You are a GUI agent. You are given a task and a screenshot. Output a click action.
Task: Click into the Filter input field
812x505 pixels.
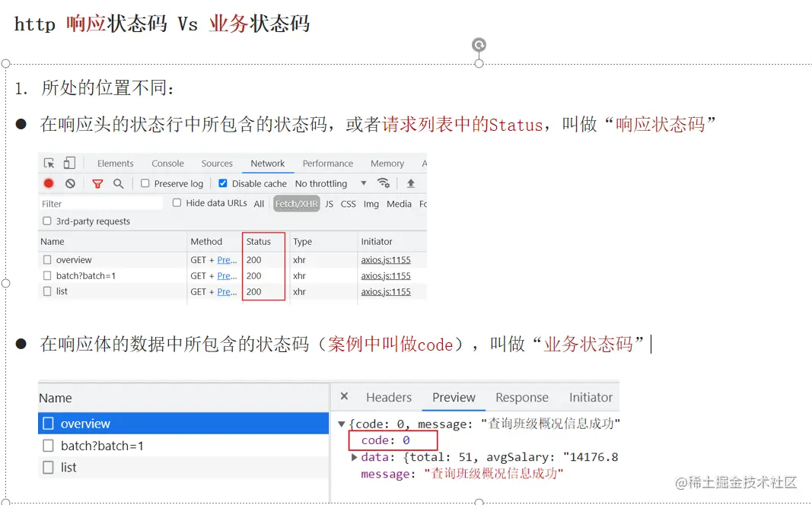[x=101, y=204]
